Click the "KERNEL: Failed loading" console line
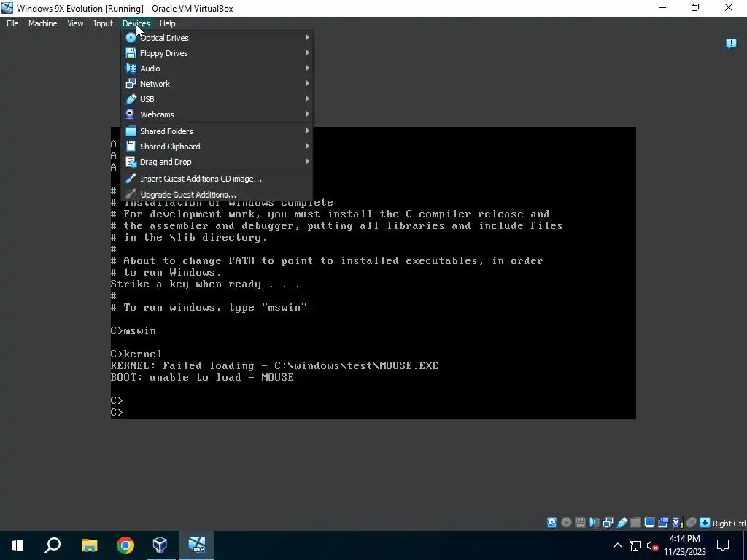The image size is (747, 560). [x=274, y=366]
